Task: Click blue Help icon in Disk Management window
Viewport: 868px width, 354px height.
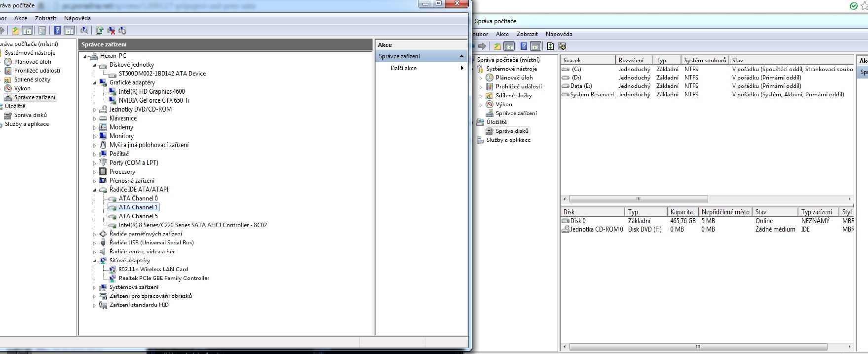Action: (x=524, y=46)
